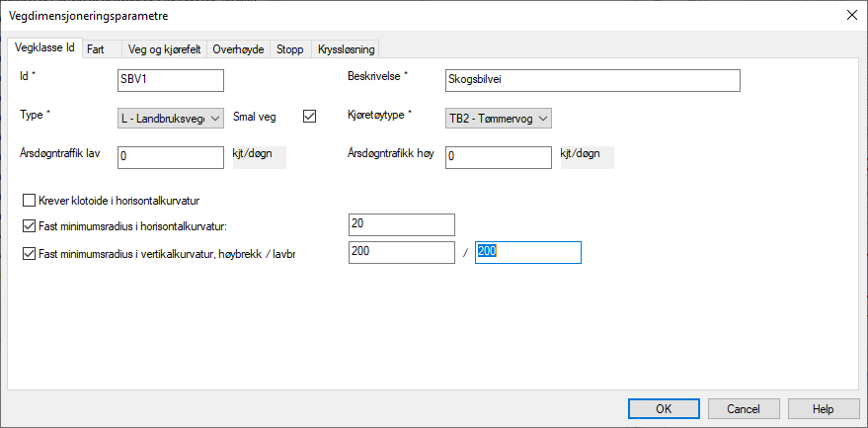Open the Kjøretøytype dropdown
This screenshot has width=868, height=428.
498,119
